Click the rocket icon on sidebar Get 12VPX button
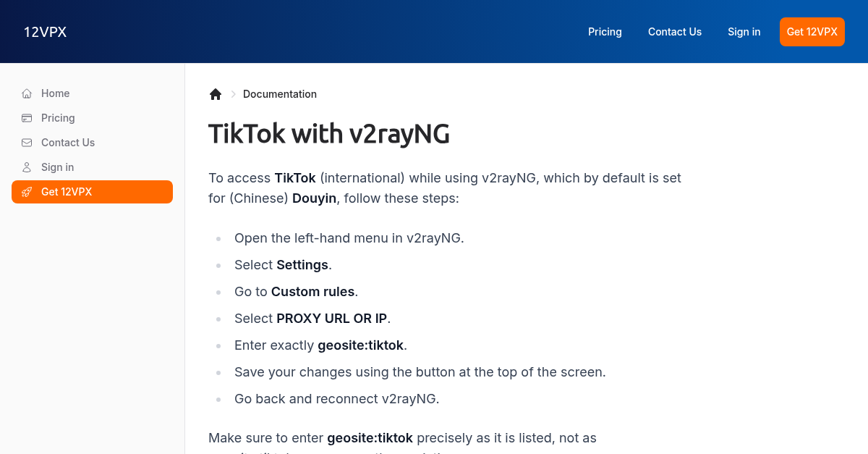This screenshot has height=454, width=868. point(27,192)
